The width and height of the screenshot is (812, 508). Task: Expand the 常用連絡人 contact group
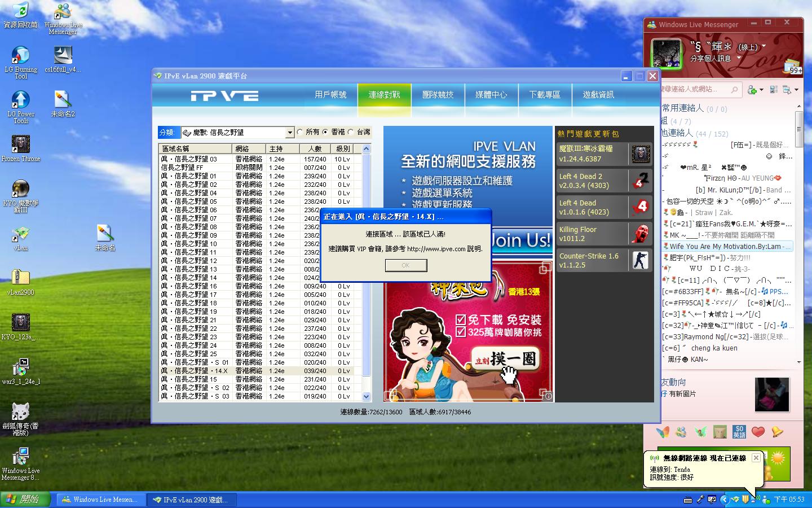[683, 108]
